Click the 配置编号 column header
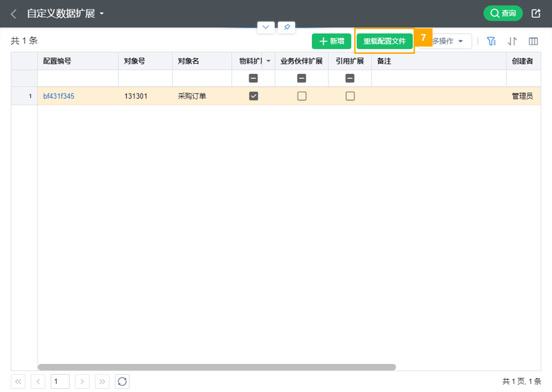Image resolution: width=552 pixels, height=392 pixels. pos(57,61)
